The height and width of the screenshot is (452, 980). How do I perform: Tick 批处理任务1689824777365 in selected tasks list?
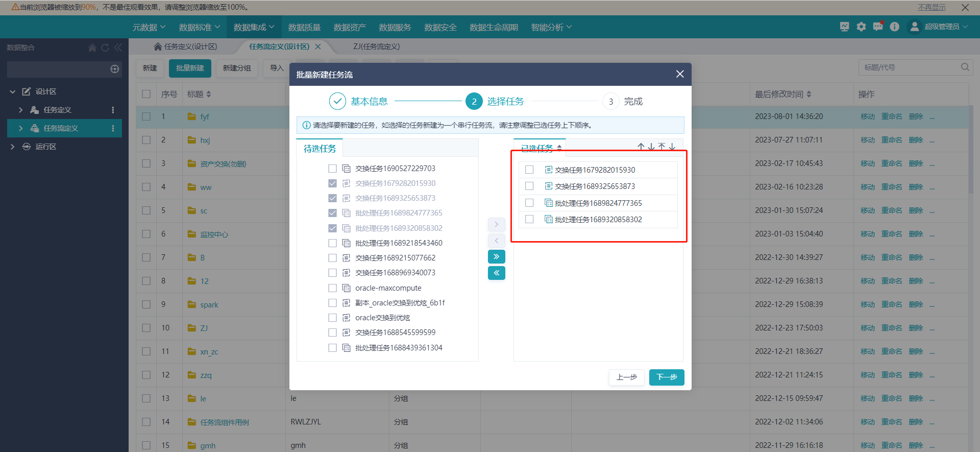529,203
